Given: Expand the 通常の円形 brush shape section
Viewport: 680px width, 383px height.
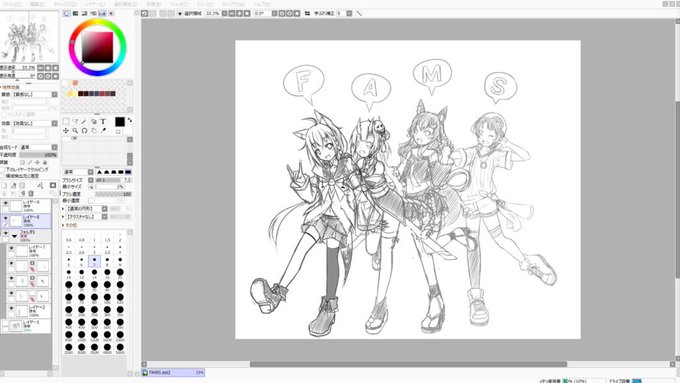Looking at the screenshot, I should (63, 209).
